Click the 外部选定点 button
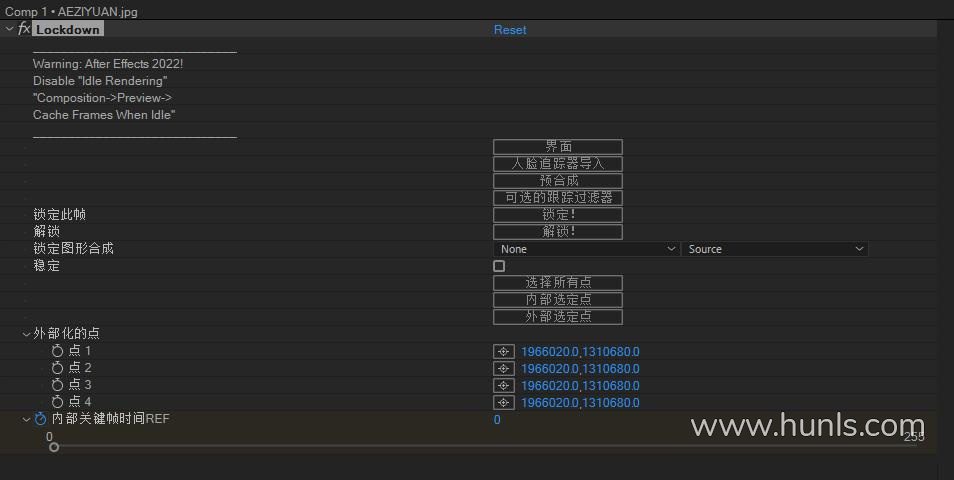This screenshot has height=480, width=954. [x=558, y=317]
